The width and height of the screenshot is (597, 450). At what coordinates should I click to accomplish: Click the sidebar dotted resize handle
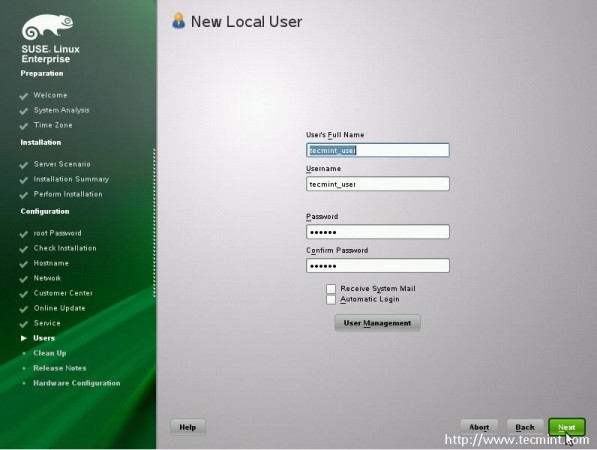click(154, 223)
